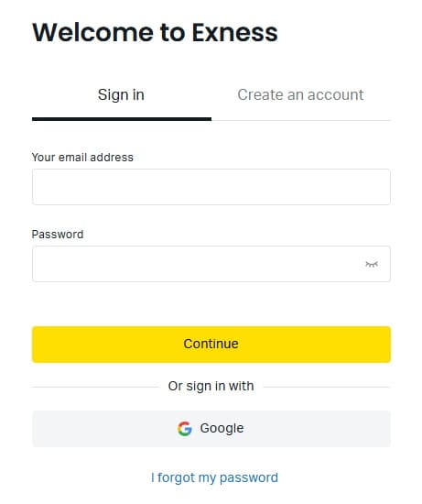Click the Google G logo icon

185,429
